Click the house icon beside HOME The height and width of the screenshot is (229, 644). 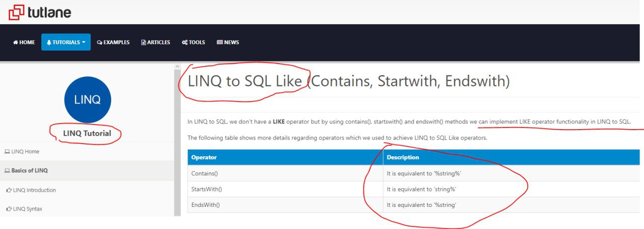16,43
